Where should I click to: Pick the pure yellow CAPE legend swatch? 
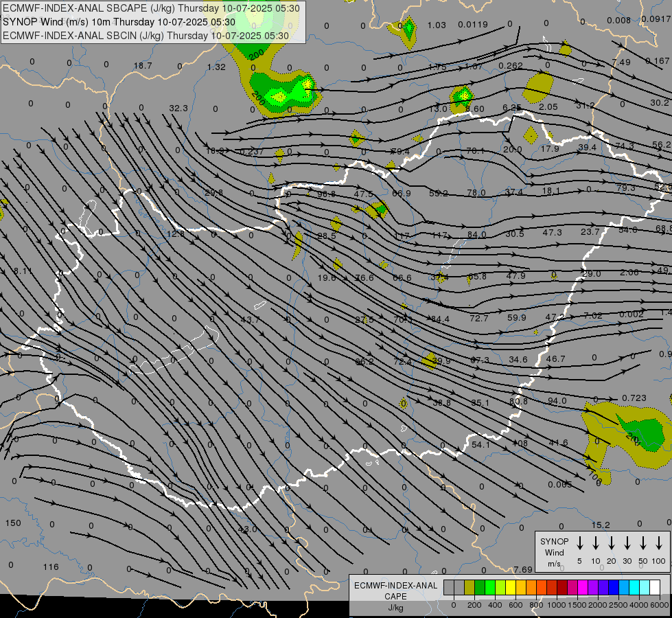(511, 588)
